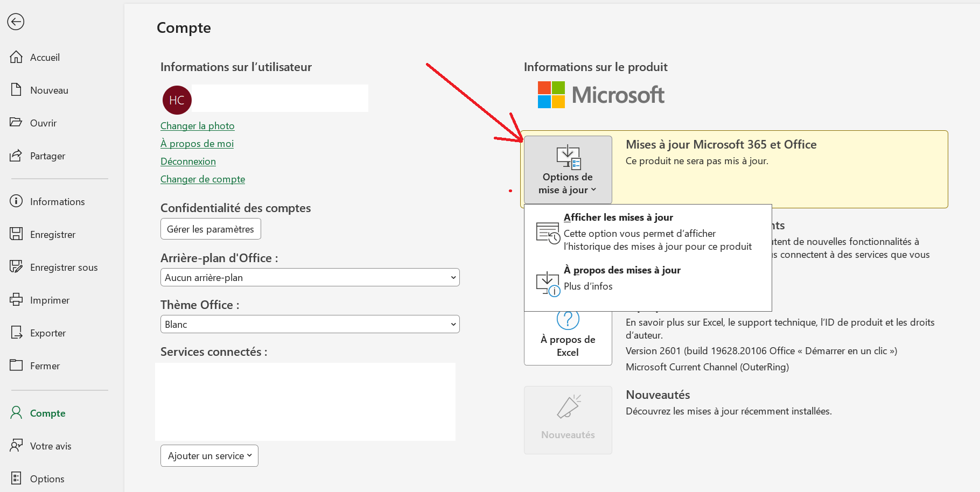Click the Changer la photo link
The height and width of the screenshot is (492, 980).
coord(197,125)
